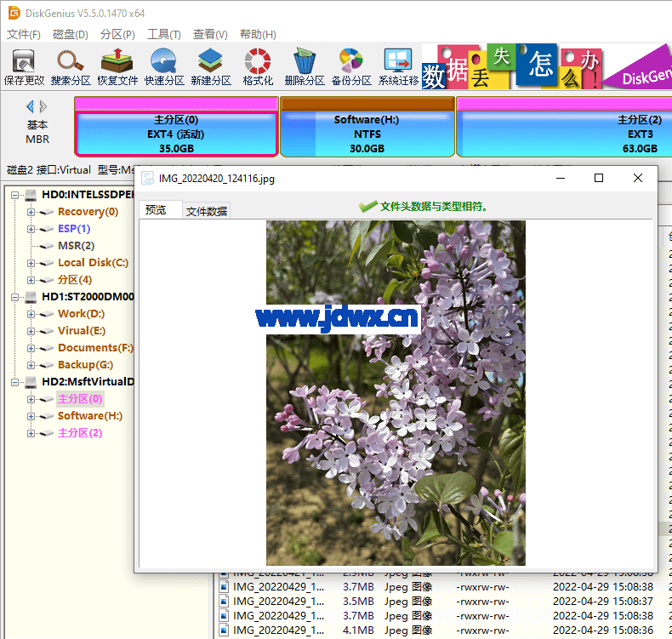
Task: Click the 3.5MB size cell in file list
Action: tap(358, 601)
